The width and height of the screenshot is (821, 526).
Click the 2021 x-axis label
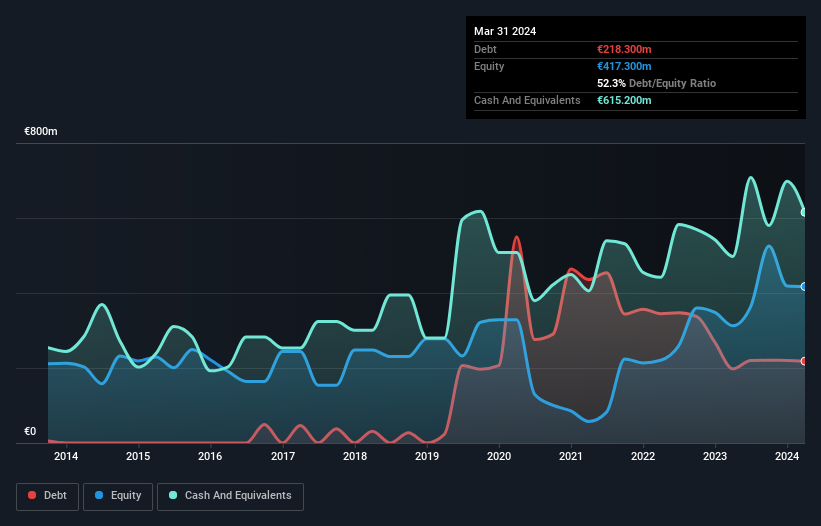571,456
